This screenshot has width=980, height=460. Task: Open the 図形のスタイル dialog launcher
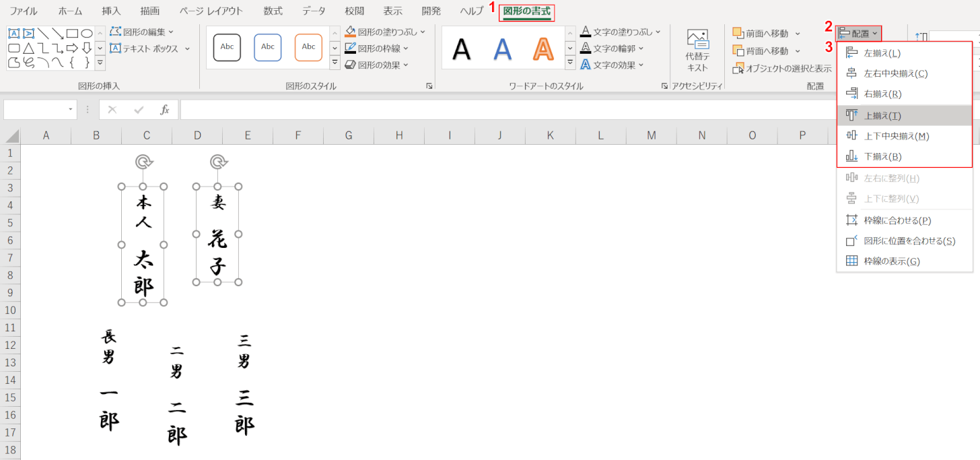429,86
